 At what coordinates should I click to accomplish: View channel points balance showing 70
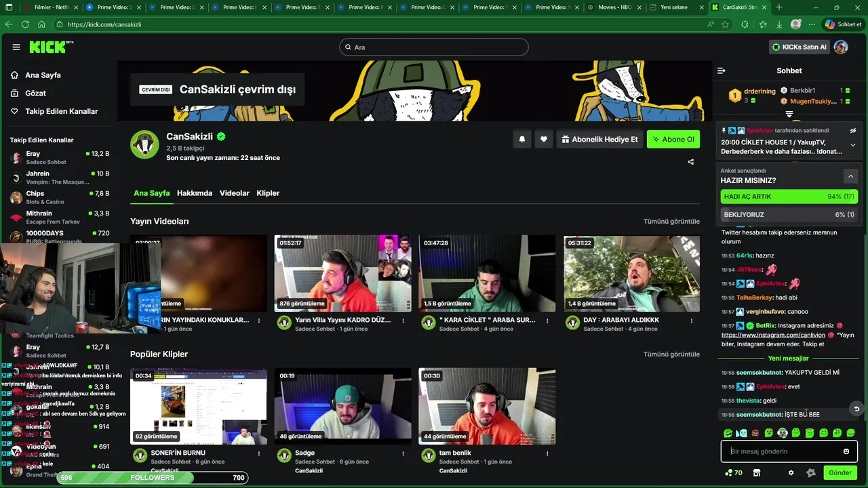pyautogui.click(x=734, y=472)
